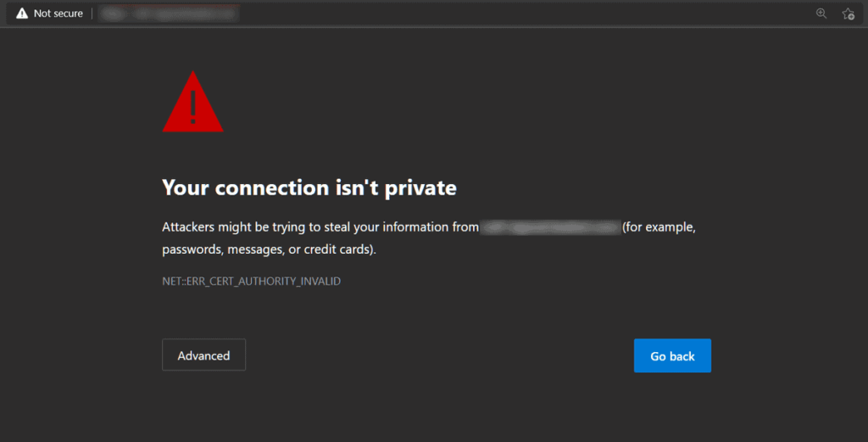This screenshot has height=442, width=868.
Task: Focus the blurred URL in the address bar
Action: pos(169,14)
